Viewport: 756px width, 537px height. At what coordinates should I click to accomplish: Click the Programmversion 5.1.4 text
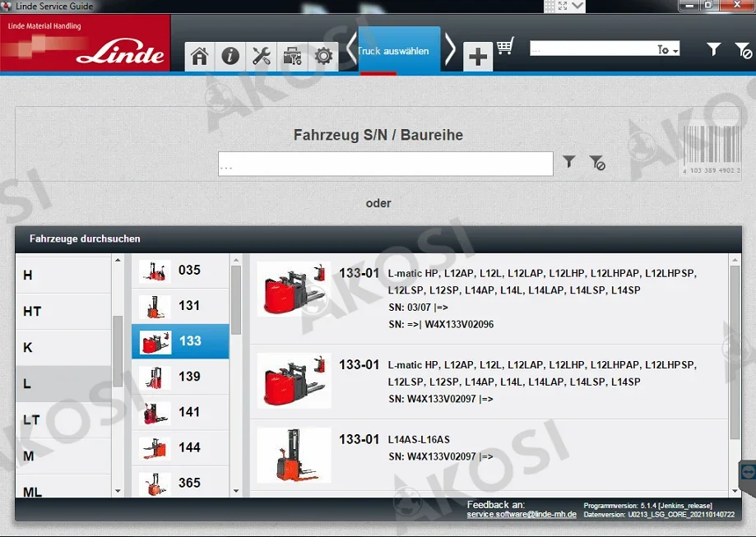pyautogui.click(x=647, y=506)
